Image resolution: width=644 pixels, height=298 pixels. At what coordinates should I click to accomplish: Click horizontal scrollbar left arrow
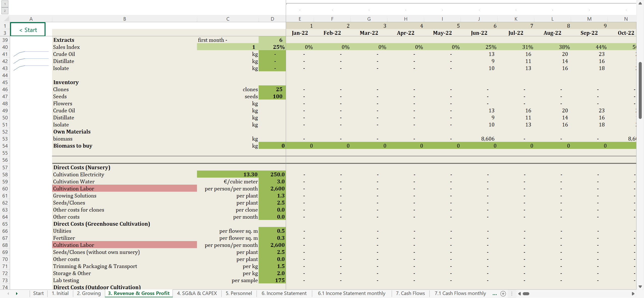tap(519, 293)
